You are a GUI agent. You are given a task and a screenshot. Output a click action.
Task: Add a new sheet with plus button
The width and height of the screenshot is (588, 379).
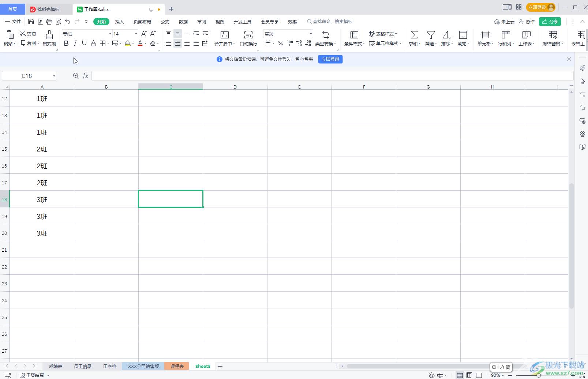[220, 366]
